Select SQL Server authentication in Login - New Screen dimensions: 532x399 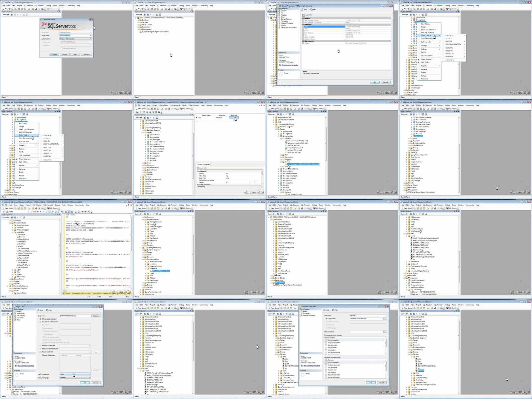pyautogui.click(x=41, y=322)
